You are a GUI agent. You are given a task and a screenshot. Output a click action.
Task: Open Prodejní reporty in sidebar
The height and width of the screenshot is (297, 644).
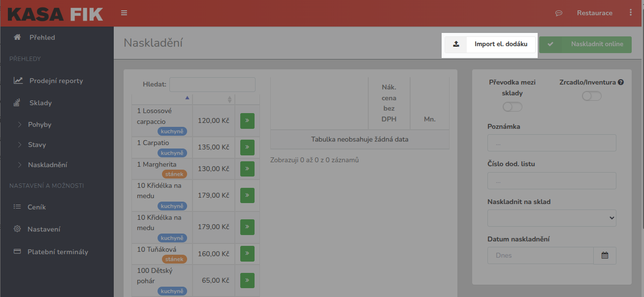coord(56,81)
